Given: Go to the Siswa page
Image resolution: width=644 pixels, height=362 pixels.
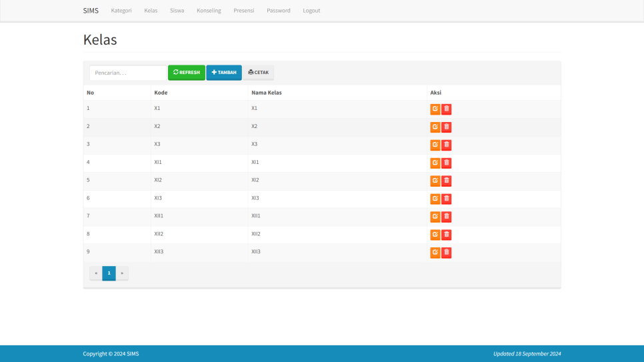Looking at the screenshot, I should (177, 11).
